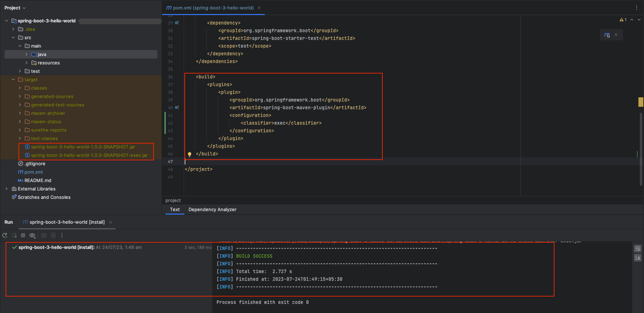Select pom.xml in project tree
Screen dimensions: 644x313
point(34,172)
